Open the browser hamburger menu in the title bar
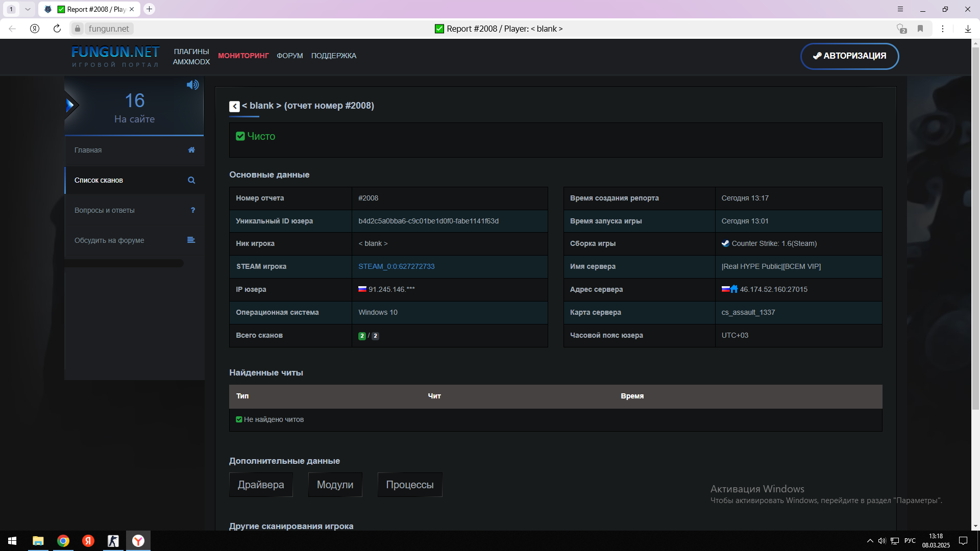 [900, 9]
